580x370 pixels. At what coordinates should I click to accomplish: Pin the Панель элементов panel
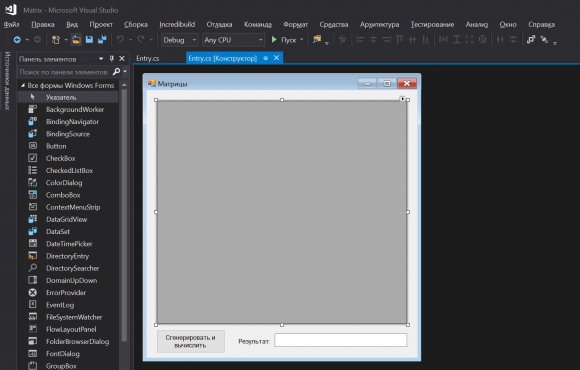click(x=111, y=58)
